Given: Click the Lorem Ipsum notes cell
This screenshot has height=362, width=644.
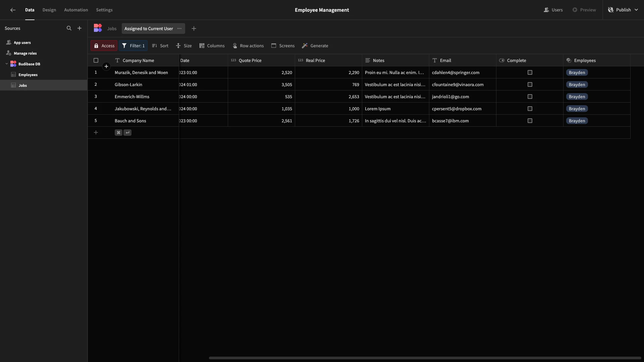Looking at the screenshot, I should point(395,109).
